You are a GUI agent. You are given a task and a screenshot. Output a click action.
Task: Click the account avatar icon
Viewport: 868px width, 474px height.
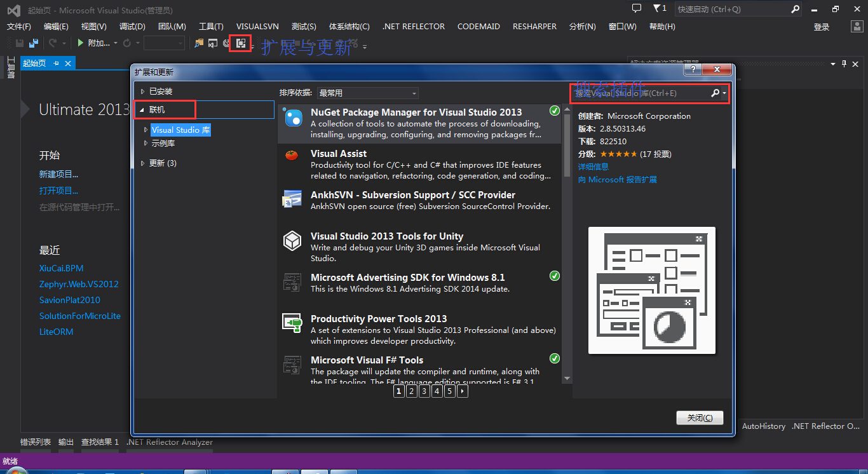coord(857,27)
